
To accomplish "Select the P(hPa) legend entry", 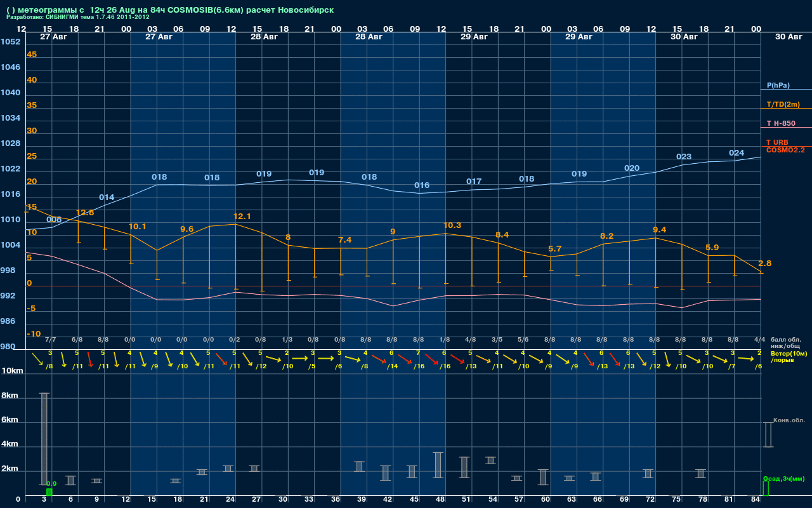I will [778, 85].
